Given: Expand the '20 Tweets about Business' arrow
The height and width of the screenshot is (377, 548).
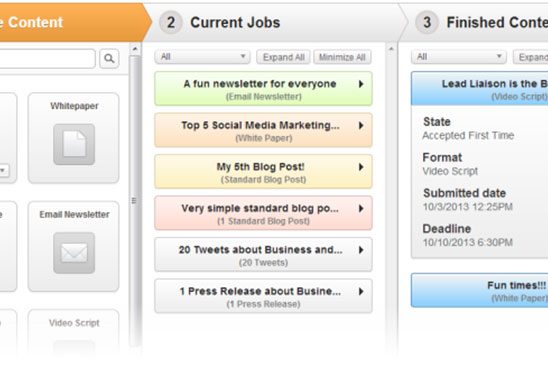Looking at the screenshot, I should (361, 250).
